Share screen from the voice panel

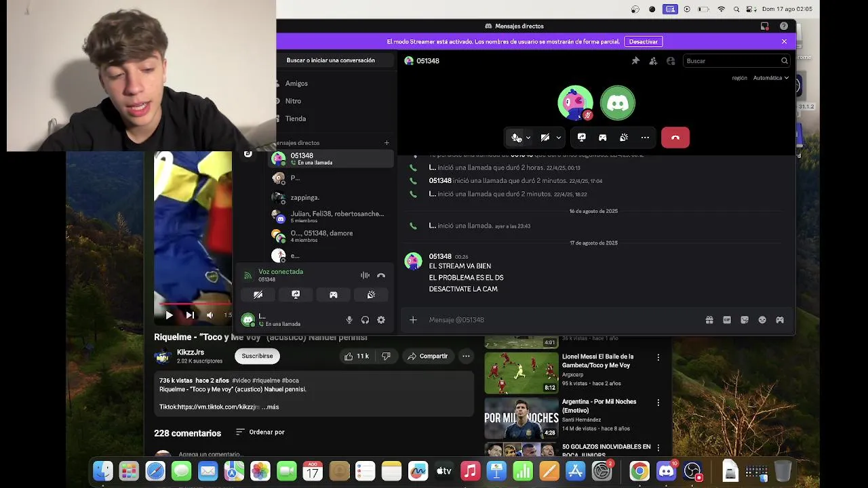point(296,295)
